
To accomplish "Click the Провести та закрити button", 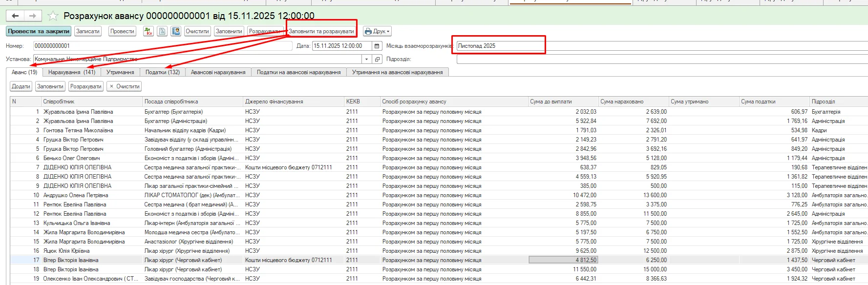I will click(x=39, y=31).
